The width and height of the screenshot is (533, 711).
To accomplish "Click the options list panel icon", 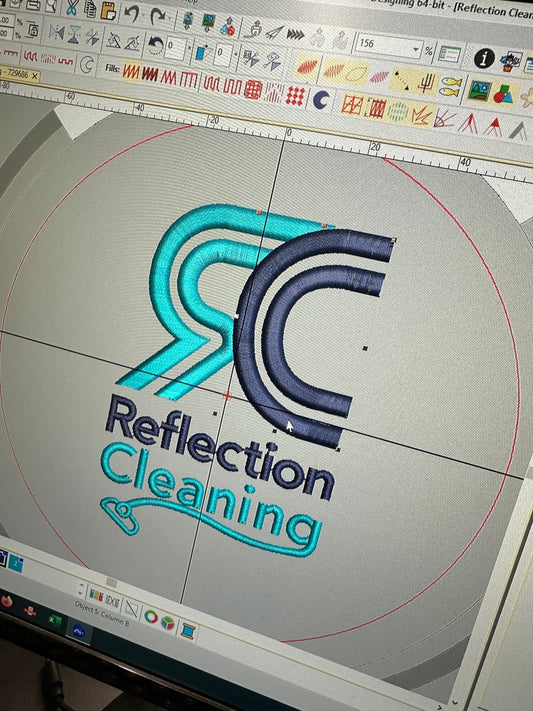I will click(x=450, y=54).
